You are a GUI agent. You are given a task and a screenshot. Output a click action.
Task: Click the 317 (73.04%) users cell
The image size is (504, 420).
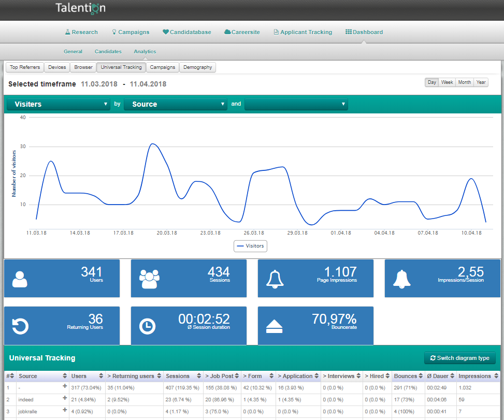pos(86,388)
